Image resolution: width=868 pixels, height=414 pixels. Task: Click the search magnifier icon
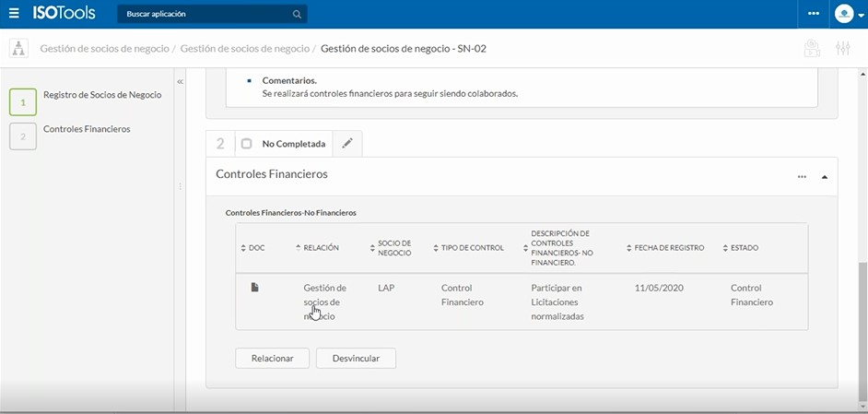(297, 15)
